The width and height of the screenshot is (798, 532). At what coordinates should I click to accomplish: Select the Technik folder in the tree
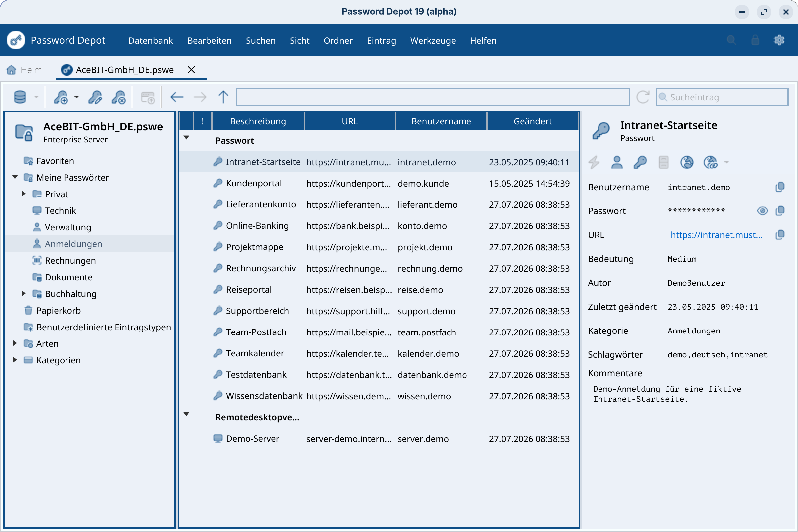click(x=60, y=211)
